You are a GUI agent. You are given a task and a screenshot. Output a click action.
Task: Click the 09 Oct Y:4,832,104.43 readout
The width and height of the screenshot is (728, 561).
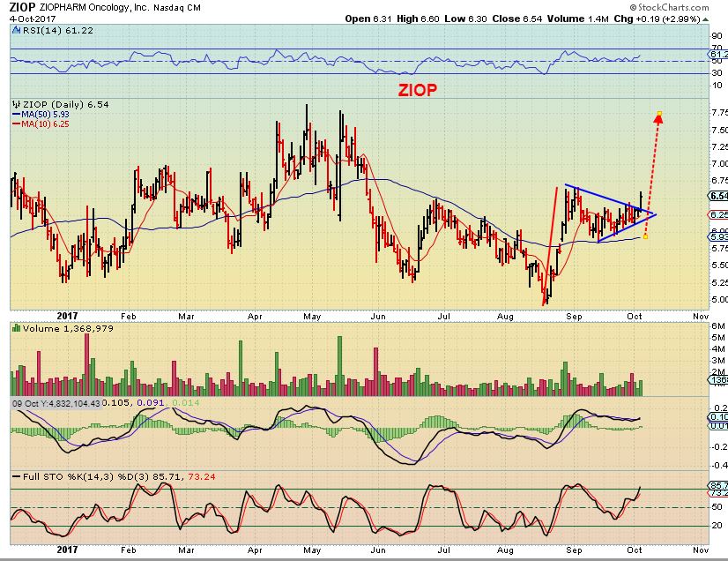click(56, 403)
